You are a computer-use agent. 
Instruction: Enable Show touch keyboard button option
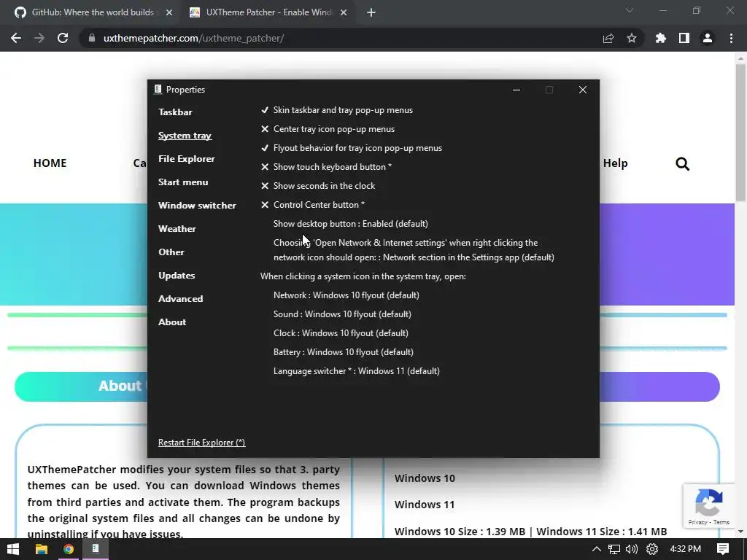[326, 167]
